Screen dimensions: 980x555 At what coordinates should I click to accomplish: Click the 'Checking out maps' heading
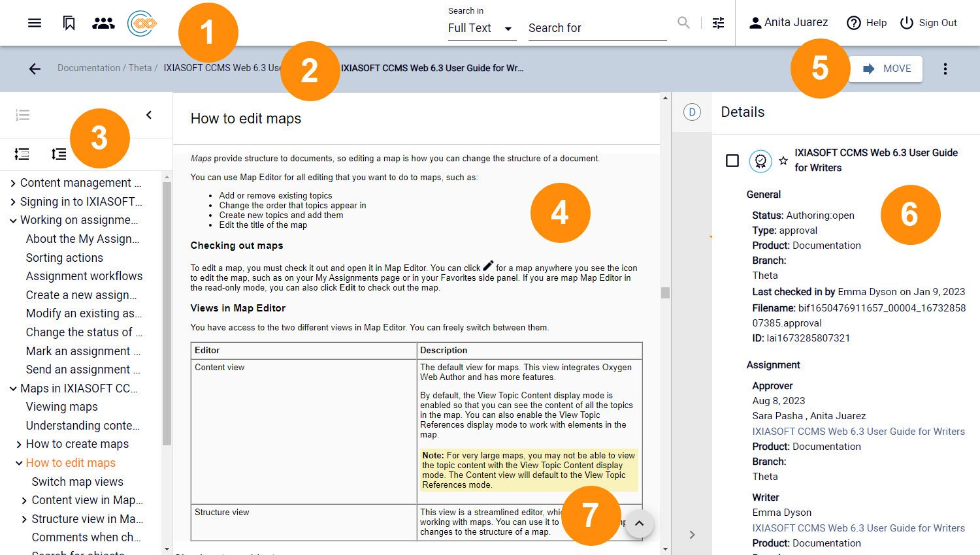237,246
